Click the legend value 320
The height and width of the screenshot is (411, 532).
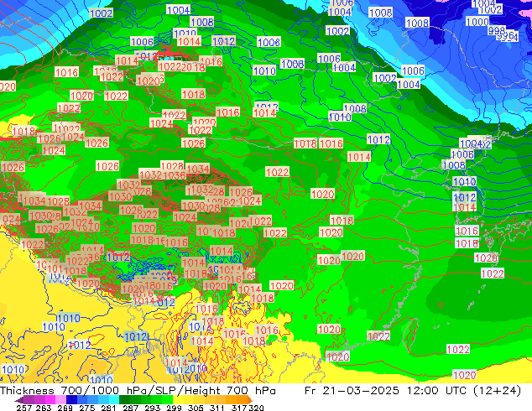pyautogui.click(x=256, y=408)
